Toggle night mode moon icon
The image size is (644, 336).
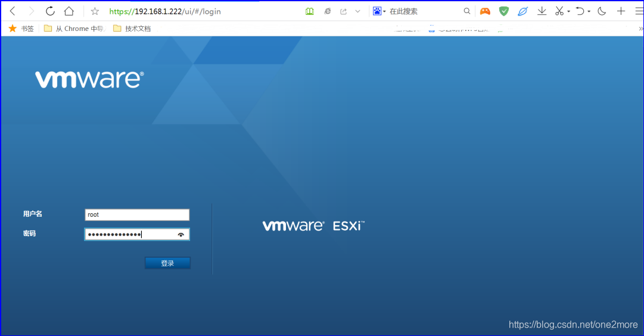(x=602, y=11)
